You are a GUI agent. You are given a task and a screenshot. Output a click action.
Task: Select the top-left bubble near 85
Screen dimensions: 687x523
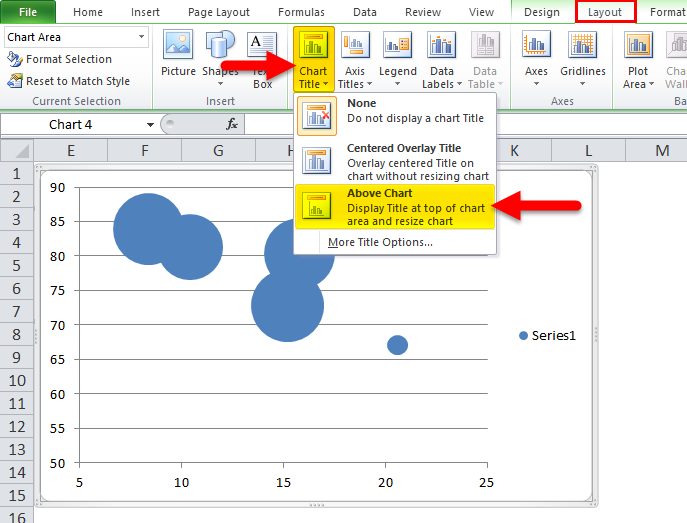click(148, 229)
